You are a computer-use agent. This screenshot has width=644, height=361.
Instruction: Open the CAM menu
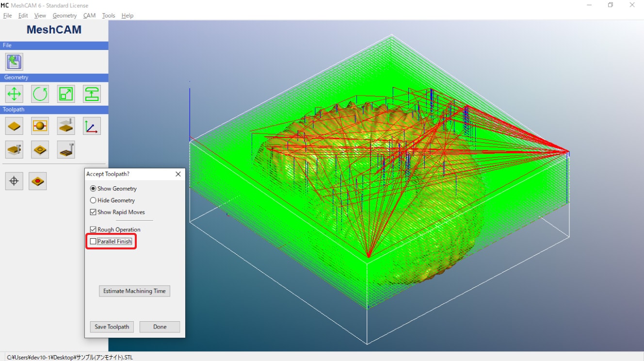click(89, 16)
